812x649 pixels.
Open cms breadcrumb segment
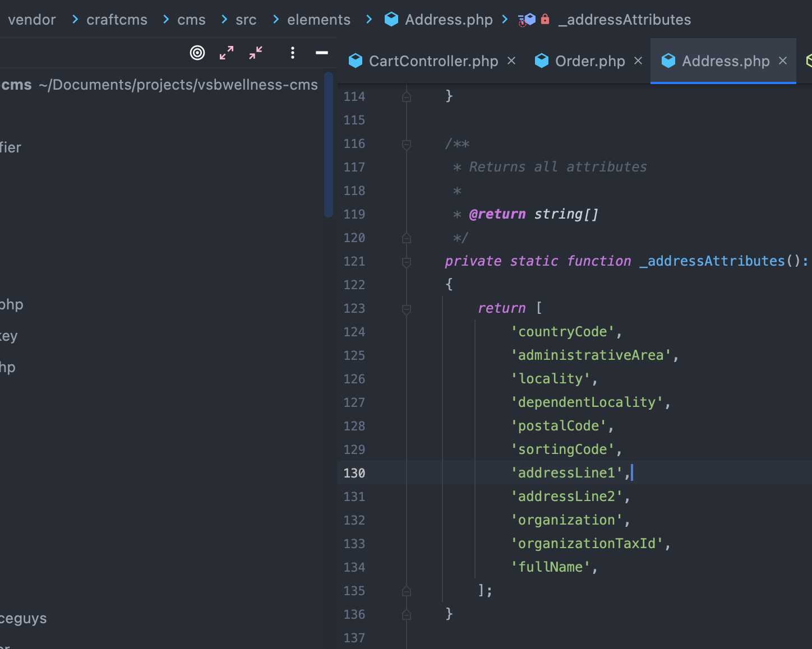[x=191, y=20]
